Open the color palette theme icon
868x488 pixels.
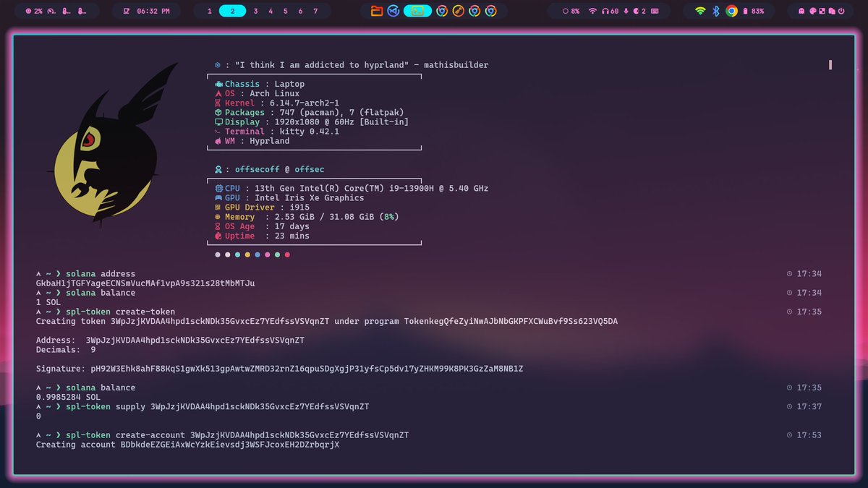pos(812,11)
